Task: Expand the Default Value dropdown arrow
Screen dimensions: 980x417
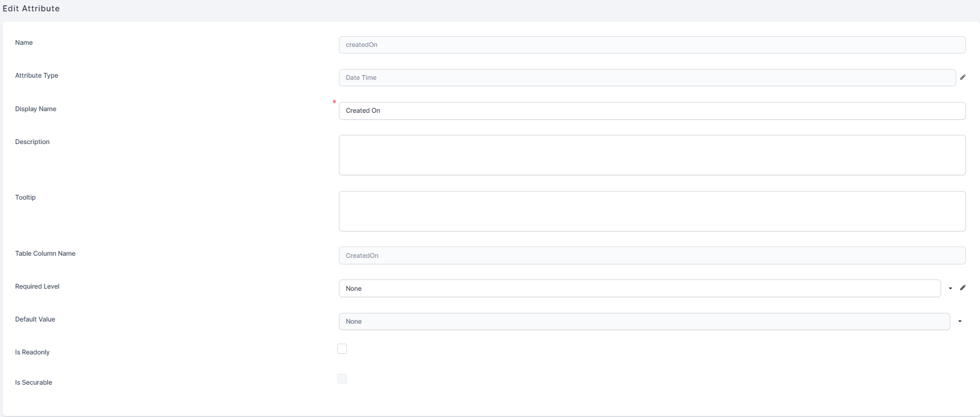Action: click(960, 322)
